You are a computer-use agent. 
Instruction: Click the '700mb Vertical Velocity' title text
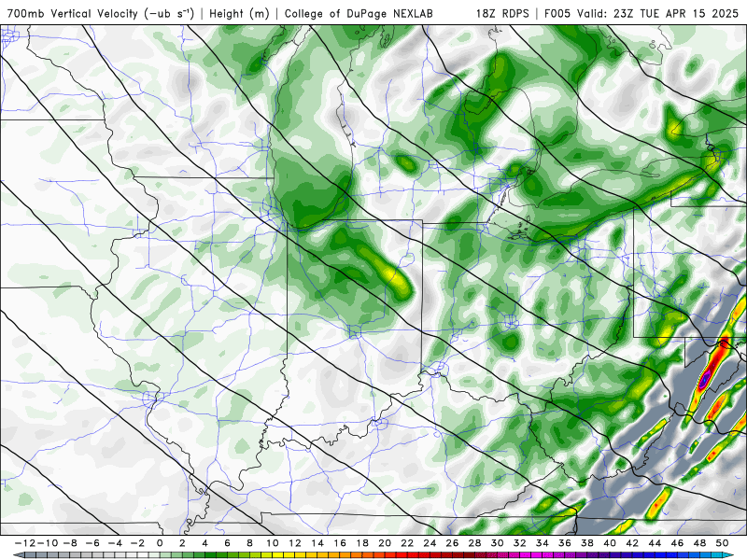tap(73, 13)
